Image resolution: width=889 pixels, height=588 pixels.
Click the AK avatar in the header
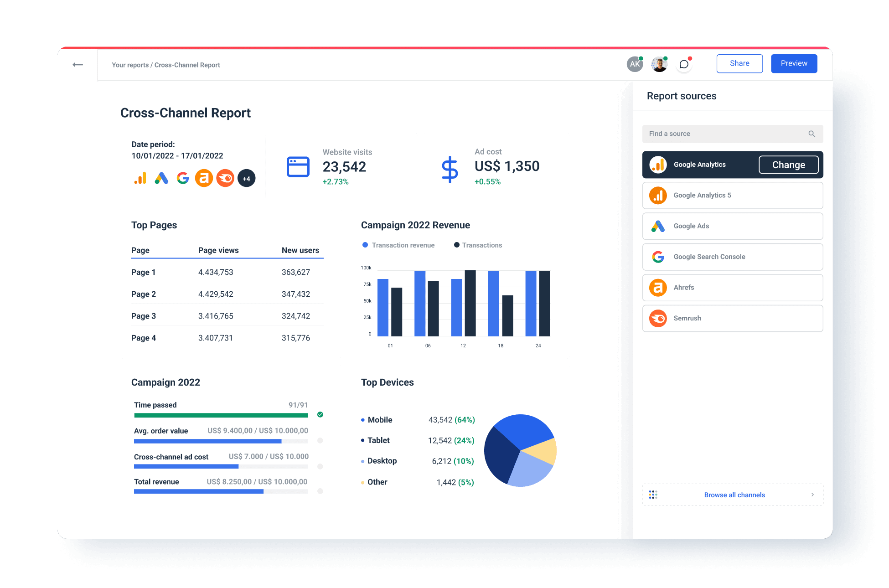tap(635, 64)
